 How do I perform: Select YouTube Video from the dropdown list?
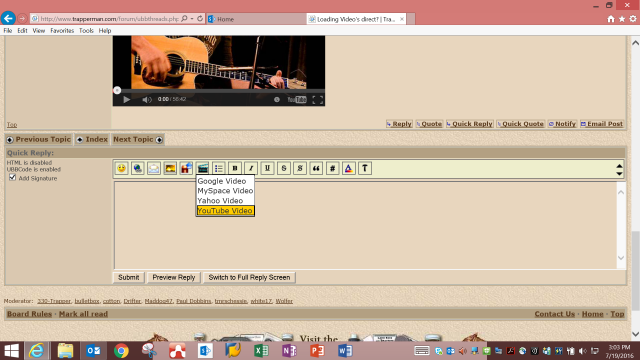[x=225, y=211]
